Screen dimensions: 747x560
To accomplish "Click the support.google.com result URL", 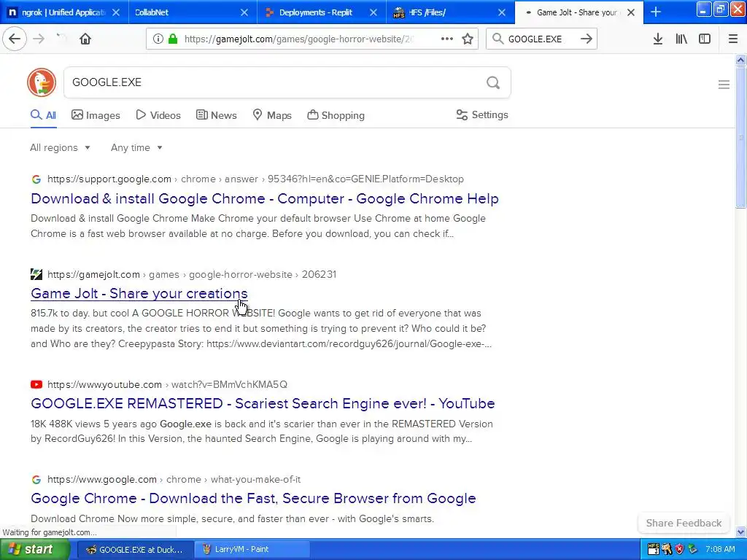I will coord(255,179).
